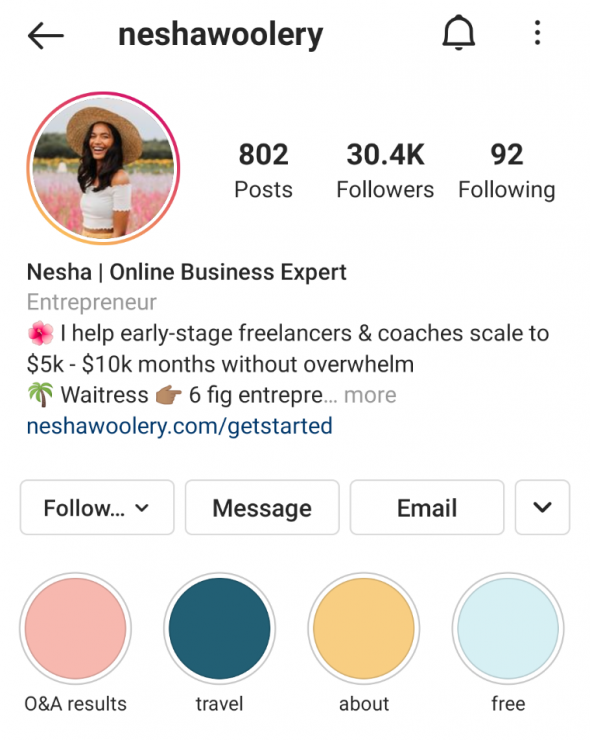Open the neshawoolery.com/getstarted link
Viewport: 590px width, 740px height.
[x=179, y=426]
